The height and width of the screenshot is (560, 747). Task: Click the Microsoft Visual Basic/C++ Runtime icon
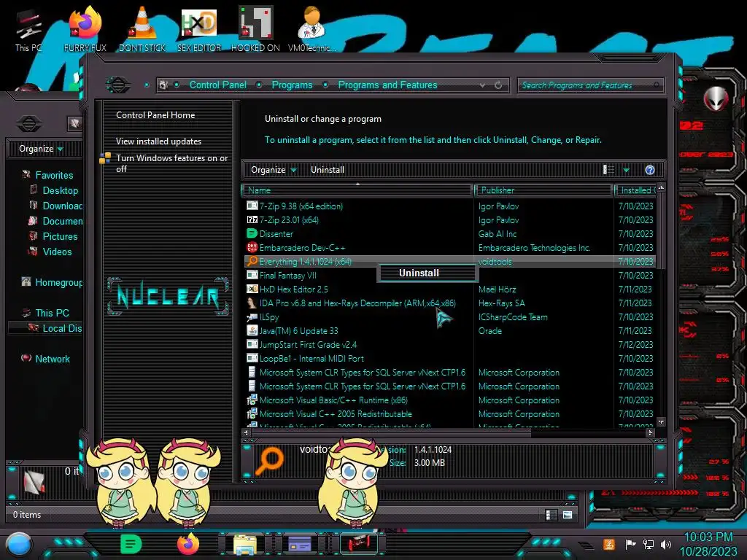[252, 400]
